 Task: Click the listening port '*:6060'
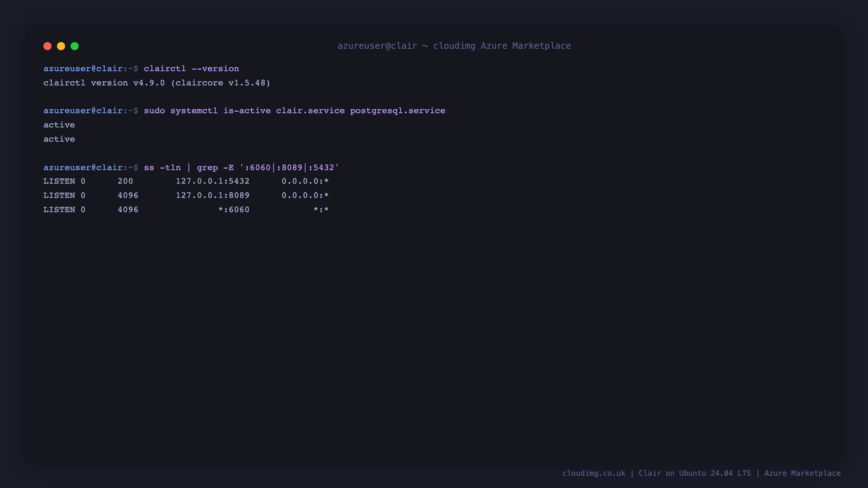click(234, 209)
